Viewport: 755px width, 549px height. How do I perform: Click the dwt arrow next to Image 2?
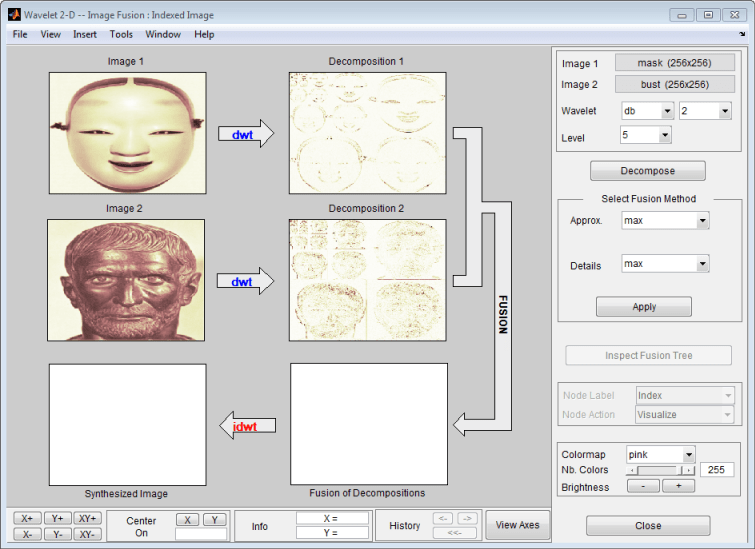[x=246, y=281]
